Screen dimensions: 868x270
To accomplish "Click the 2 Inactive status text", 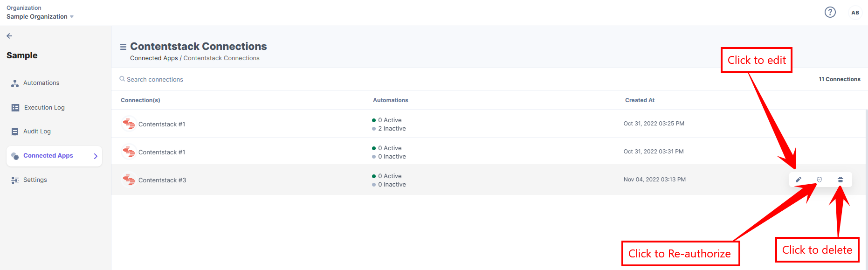I will pyautogui.click(x=392, y=129).
